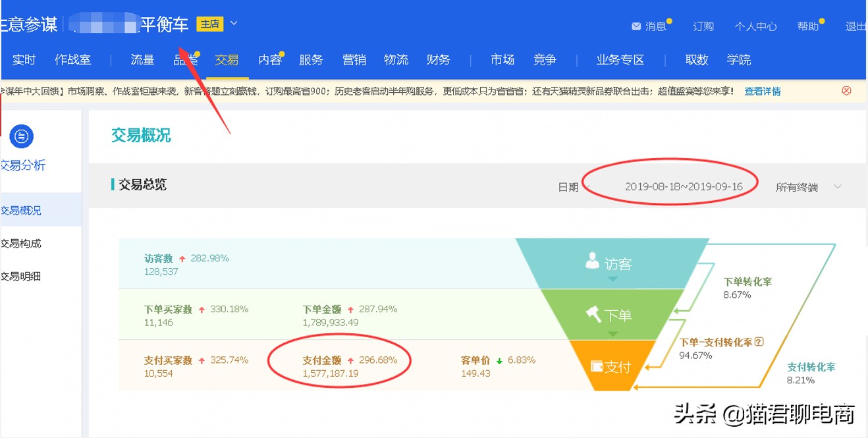The image size is (868, 438).
Task: Click the circular analytics icon above 交易分析
Action: (x=21, y=136)
